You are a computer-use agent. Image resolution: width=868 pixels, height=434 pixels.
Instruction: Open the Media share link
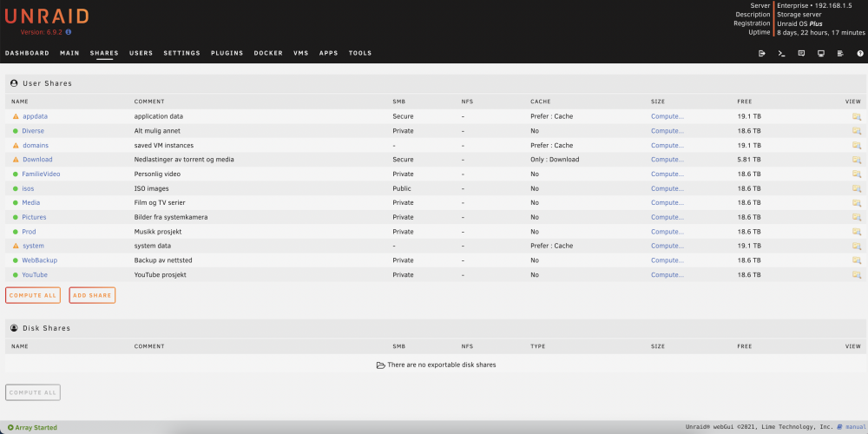point(31,202)
